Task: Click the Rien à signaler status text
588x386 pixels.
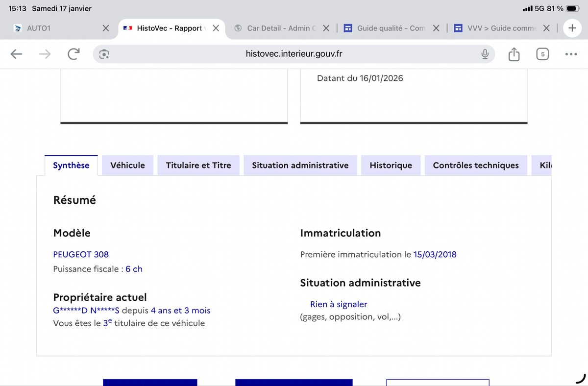Action: [x=339, y=304]
